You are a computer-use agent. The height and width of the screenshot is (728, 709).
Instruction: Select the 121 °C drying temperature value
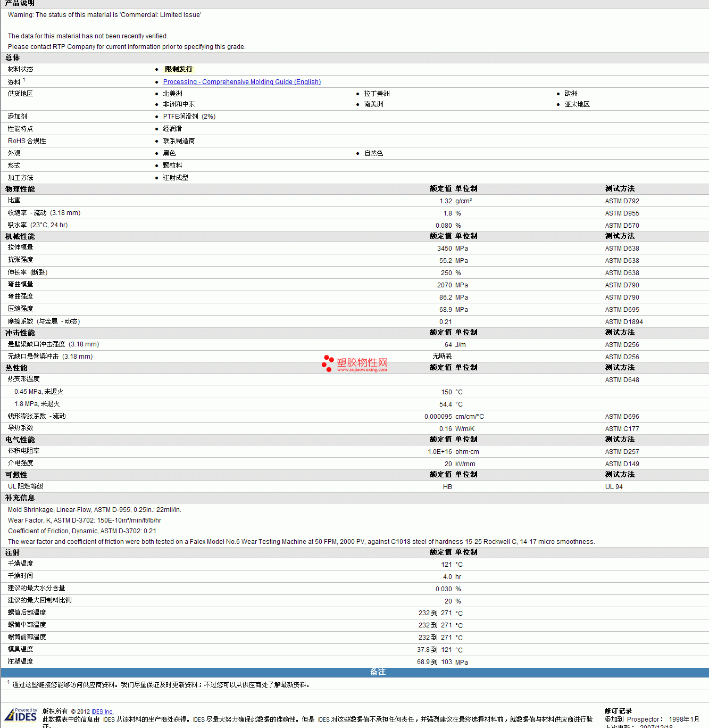pyautogui.click(x=452, y=565)
